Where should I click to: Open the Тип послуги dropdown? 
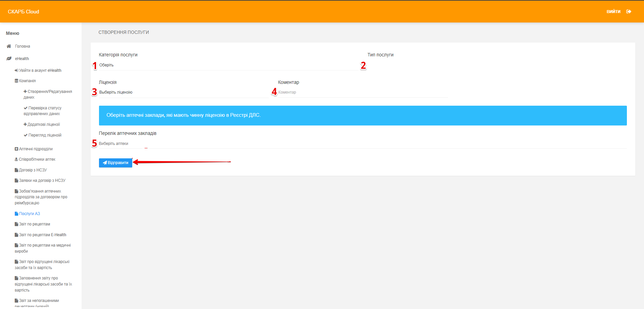click(x=497, y=65)
